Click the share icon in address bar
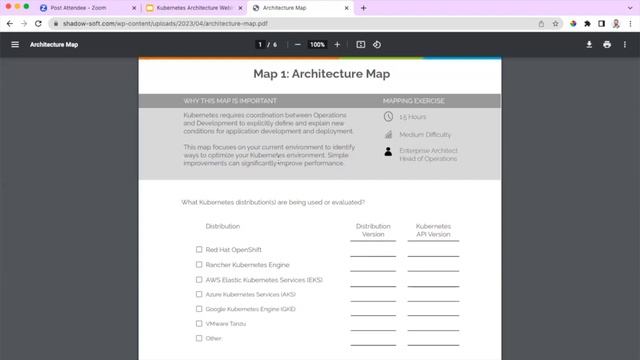The image size is (640, 360). click(x=541, y=24)
